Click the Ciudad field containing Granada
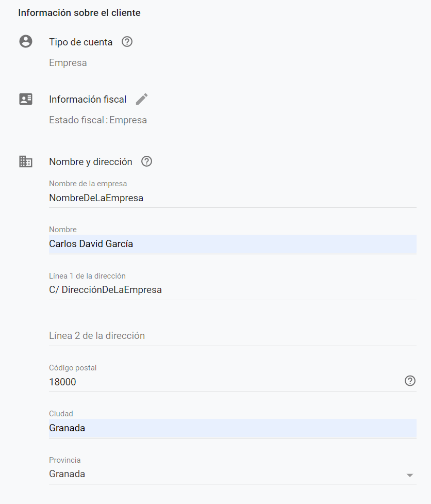The image size is (431, 504). click(233, 428)
